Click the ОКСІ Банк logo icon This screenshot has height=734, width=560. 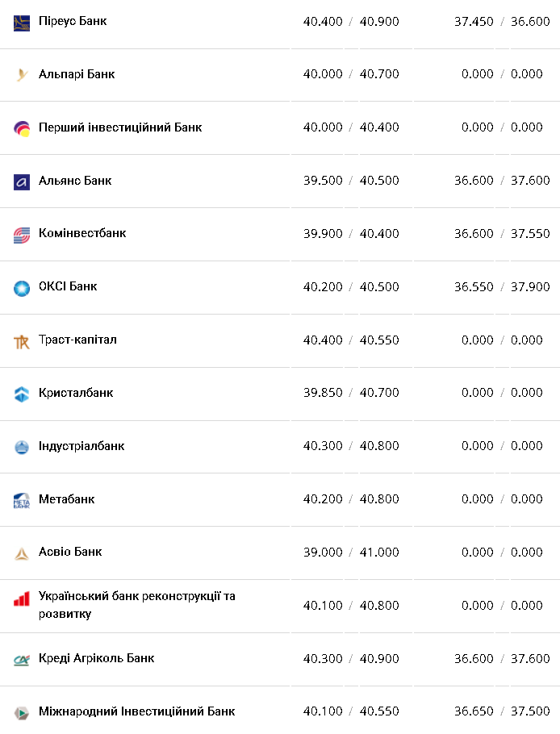tap(22, 288)
